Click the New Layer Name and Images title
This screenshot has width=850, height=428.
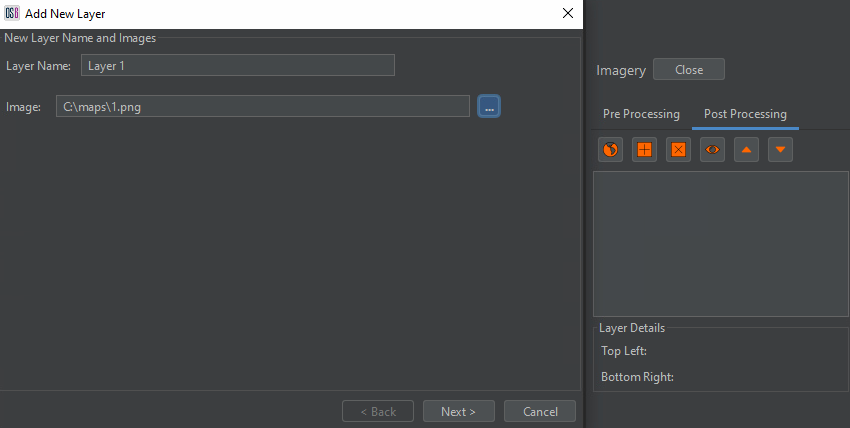click(80, 38)
